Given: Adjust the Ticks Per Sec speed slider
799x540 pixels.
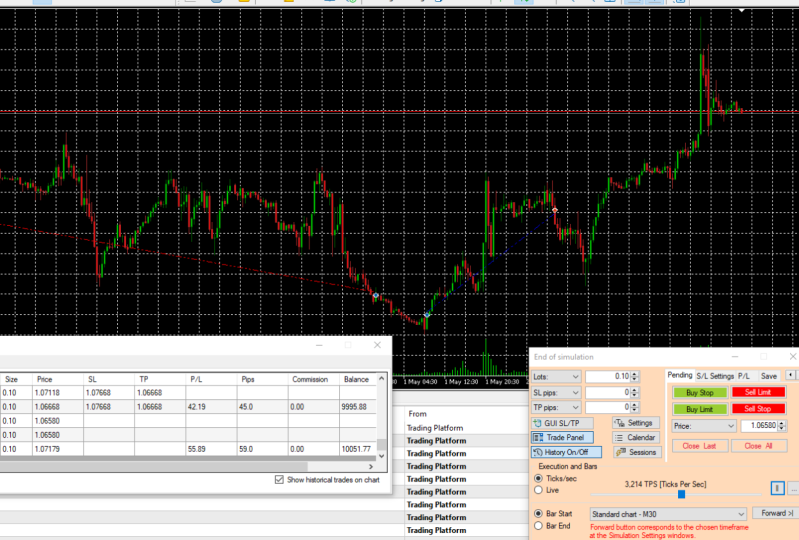Looking at the screenshot, I should point(681,494).
